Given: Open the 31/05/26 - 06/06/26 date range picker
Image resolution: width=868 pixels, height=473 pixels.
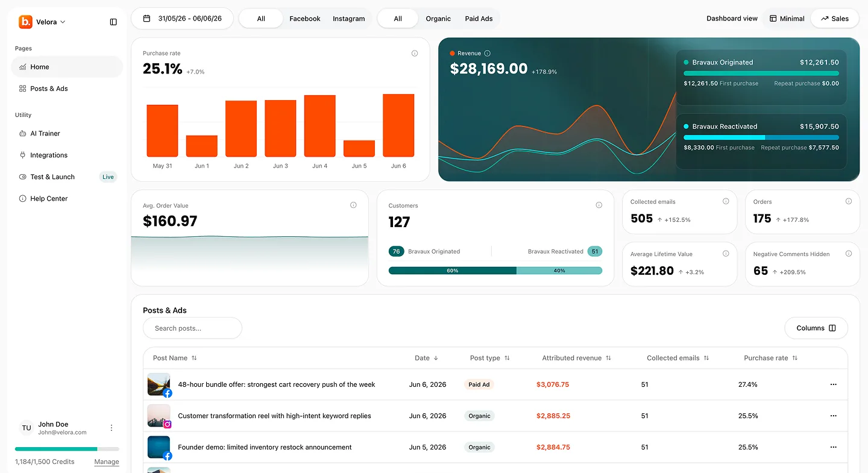Looking at the screenshot, I should pos(182,19).
